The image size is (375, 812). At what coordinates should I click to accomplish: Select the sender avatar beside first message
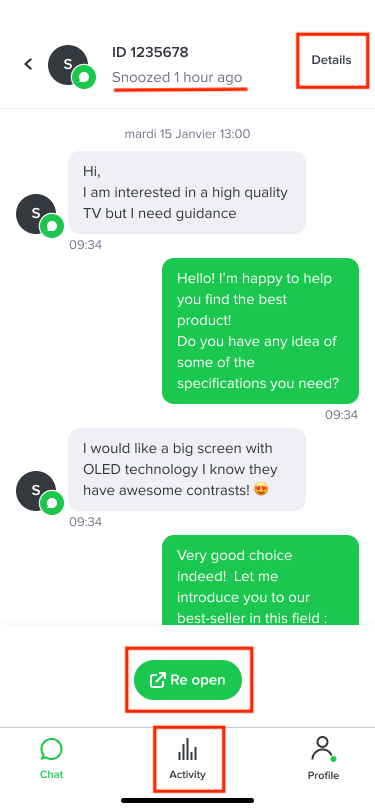pos(36,214)
